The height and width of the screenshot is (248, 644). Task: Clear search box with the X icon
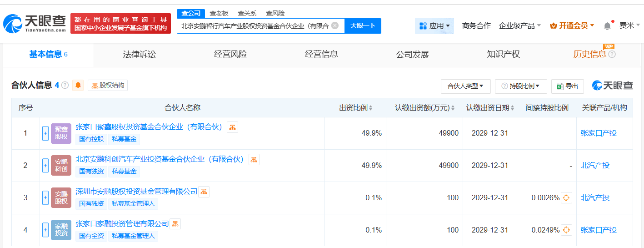point(335,25)
